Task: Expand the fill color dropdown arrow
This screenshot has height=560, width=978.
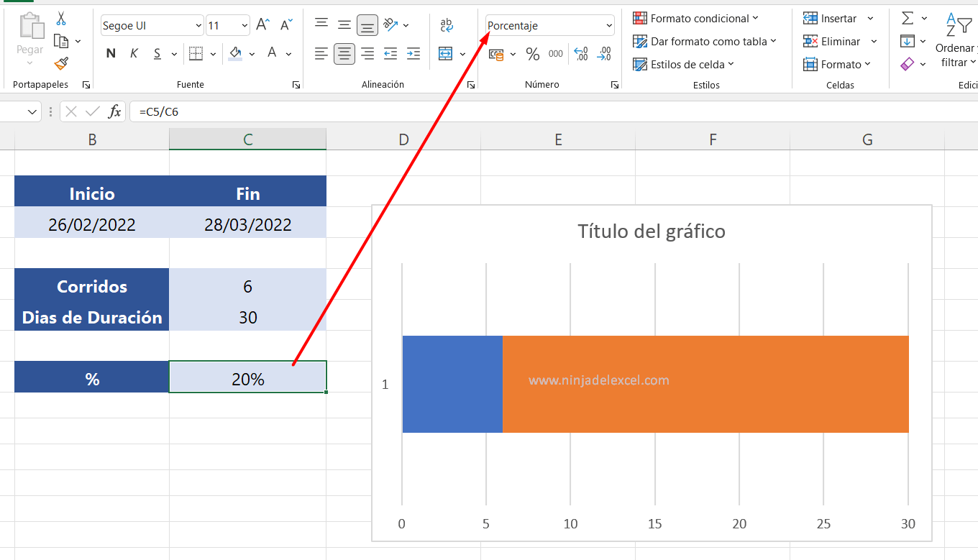Action: coord(252,54)
